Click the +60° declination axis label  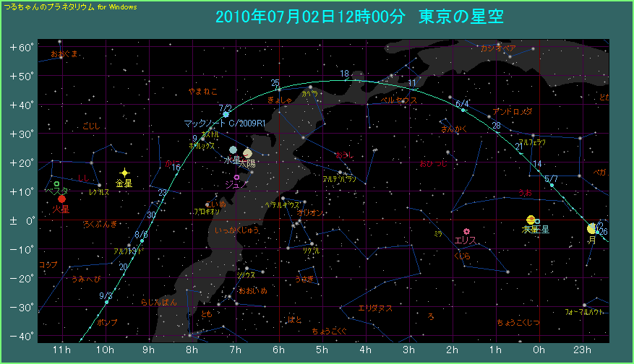pos(22,47)
